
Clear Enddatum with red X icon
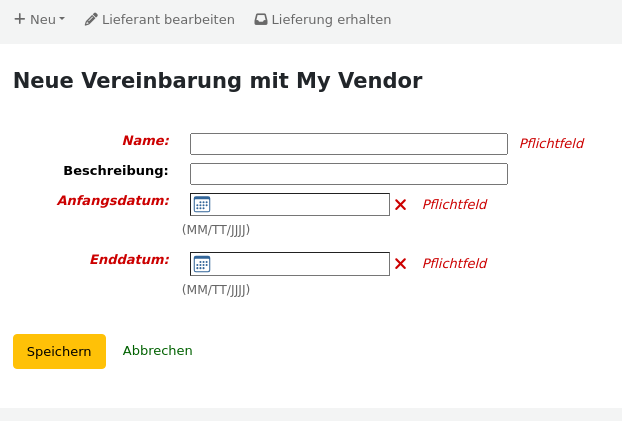click(x=401, y=263)
